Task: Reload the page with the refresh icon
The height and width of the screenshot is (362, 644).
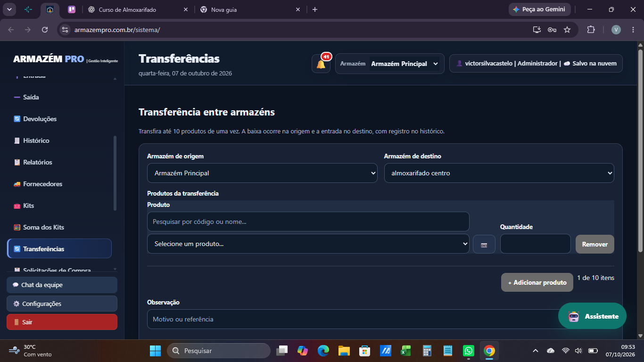Action: coord(45,30)
